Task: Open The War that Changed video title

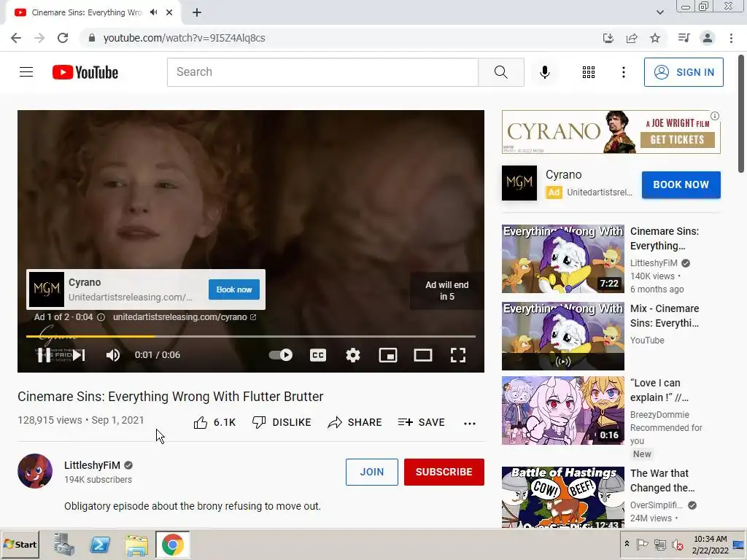Action: point(662,481)
